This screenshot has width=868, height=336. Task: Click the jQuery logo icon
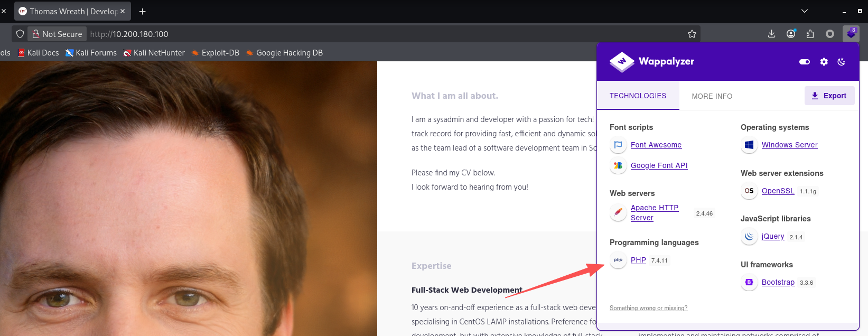[x=749, y=237]
